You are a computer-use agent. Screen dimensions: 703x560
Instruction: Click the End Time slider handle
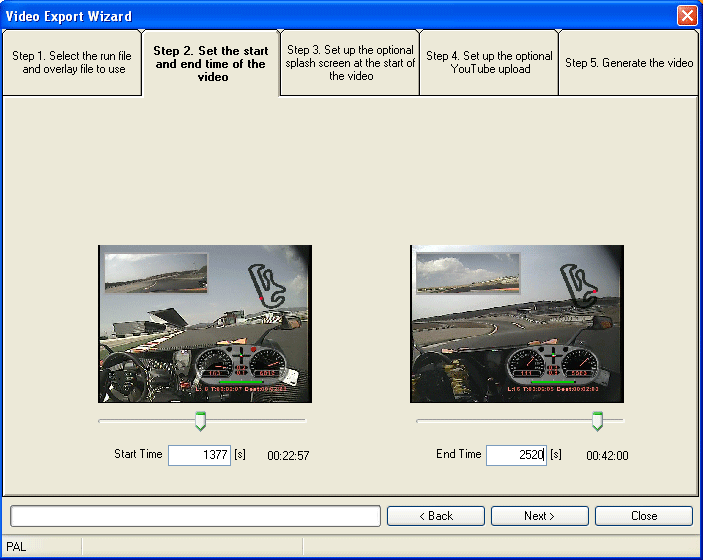coord(597,421)
